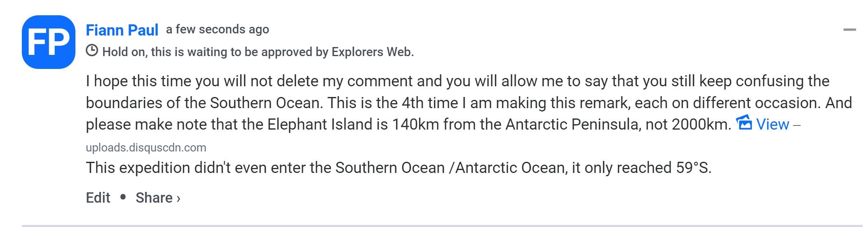868x227 pixels.
Task: Click the blue FP avatar icon
Action: tap(49, 42)
